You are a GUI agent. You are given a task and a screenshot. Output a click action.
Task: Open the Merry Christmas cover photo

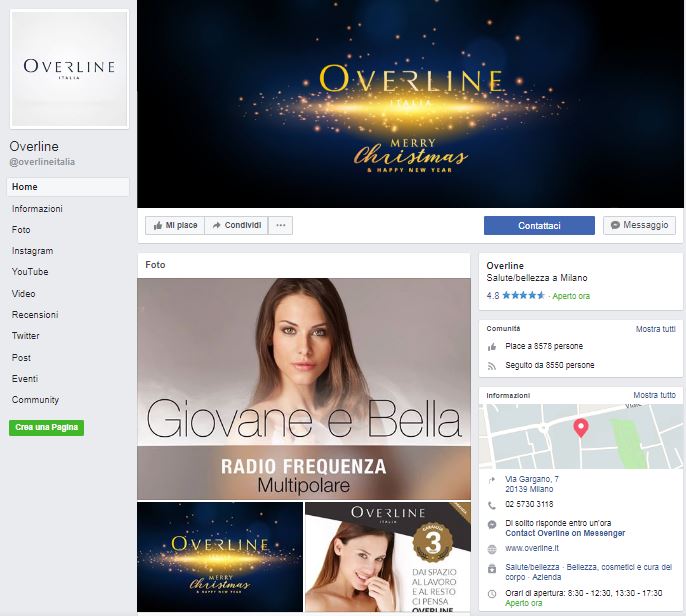pyautogui.click(x=410, y=104)
